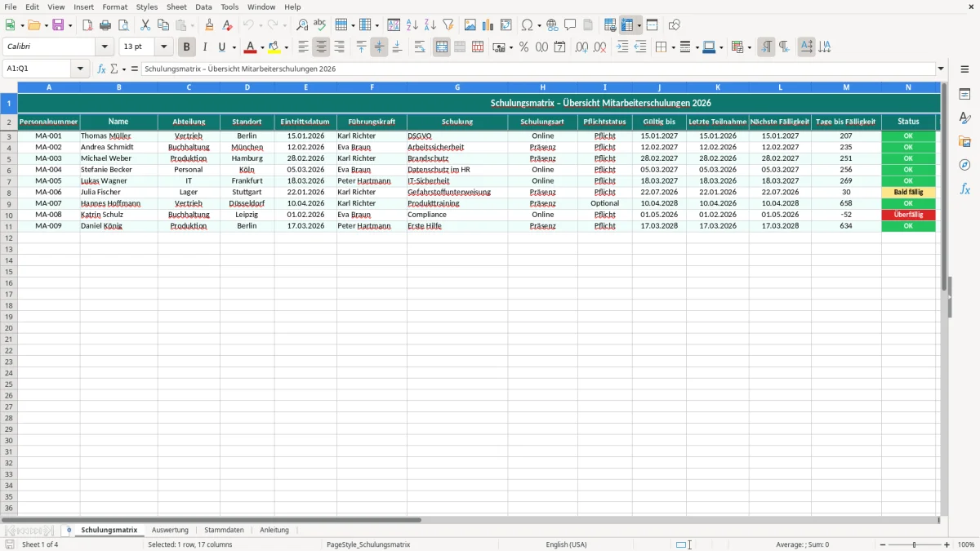Viewport: 980px width, 551px height.
Task: Expand the formula bar
Action: [x=941, y=69]
